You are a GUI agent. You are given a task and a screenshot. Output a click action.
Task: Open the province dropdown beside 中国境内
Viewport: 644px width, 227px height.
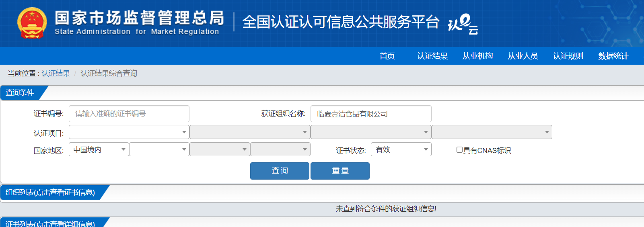tap(159, 149)
